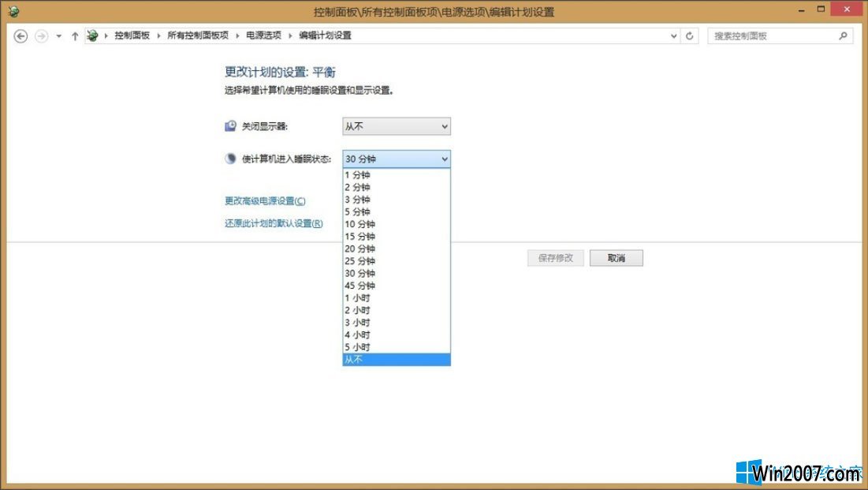Maximize the control panel window
868x490 pixels.
(821, 9)
